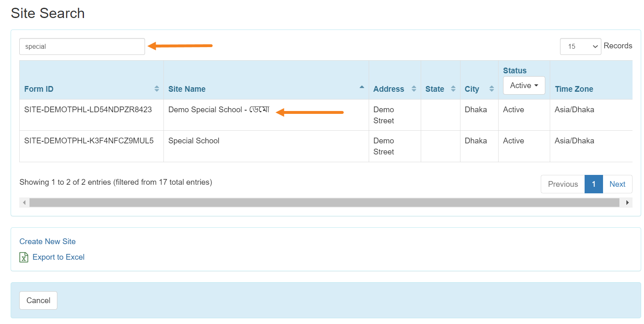Open the Status Active filter dropdown
The height and width of the screenshot is (324, 644).
pyautogui.click(x=524, y=86)
